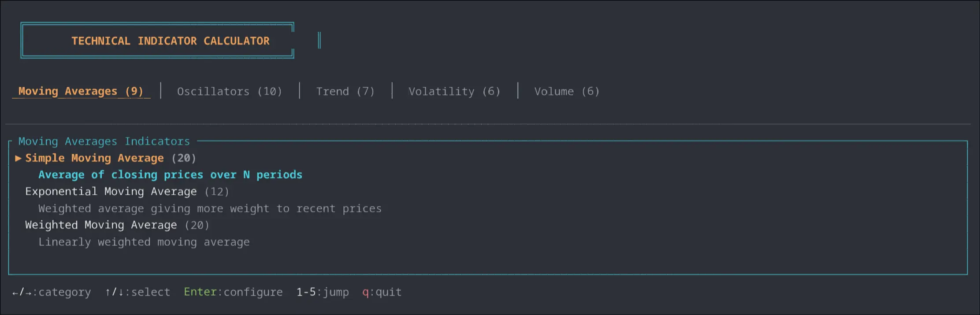The width and height of the screenshot is (980, 315).
Task: Click the ↑/↓:select footer hint
Action: pos(137,292)
